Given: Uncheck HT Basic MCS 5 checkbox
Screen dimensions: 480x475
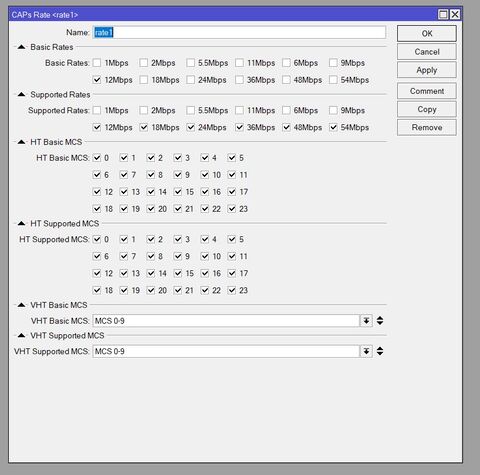Looking at the screenshot, I should point(232,158).
